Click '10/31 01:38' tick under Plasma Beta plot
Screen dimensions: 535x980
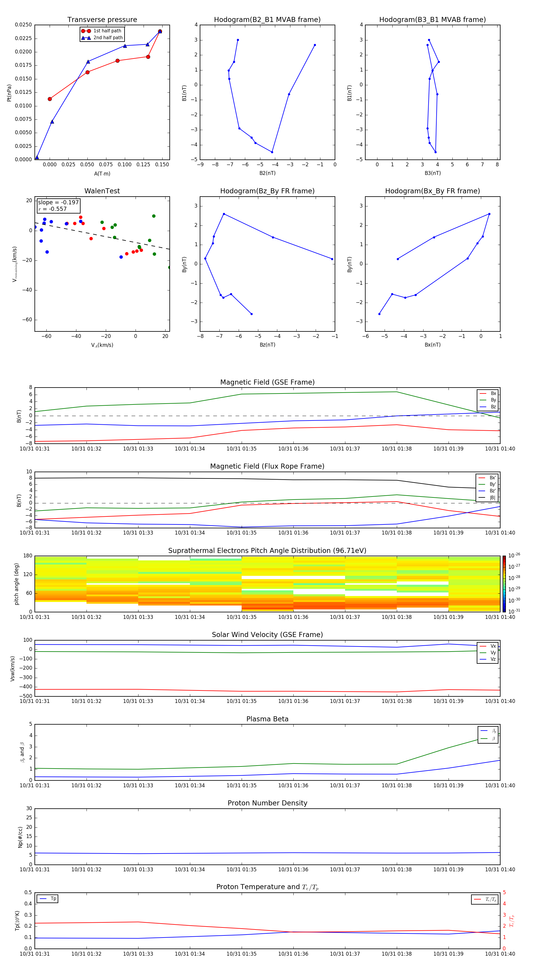(396, 785)
